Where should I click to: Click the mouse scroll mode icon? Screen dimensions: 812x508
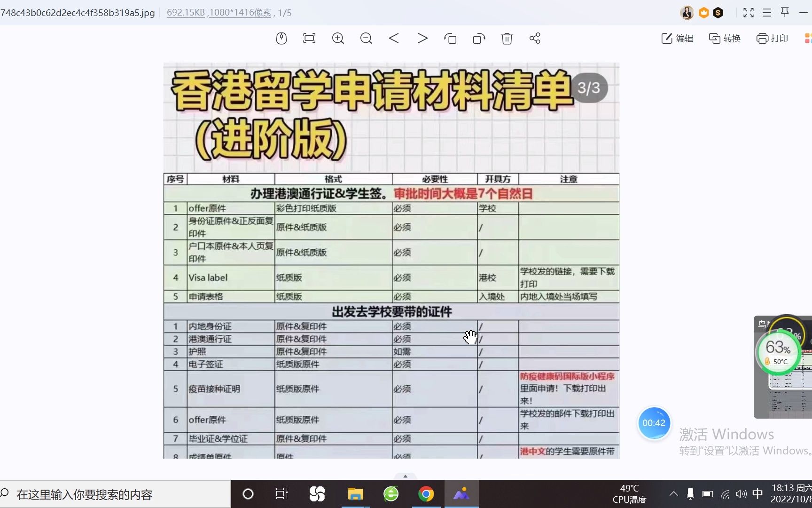click(281, 38)
